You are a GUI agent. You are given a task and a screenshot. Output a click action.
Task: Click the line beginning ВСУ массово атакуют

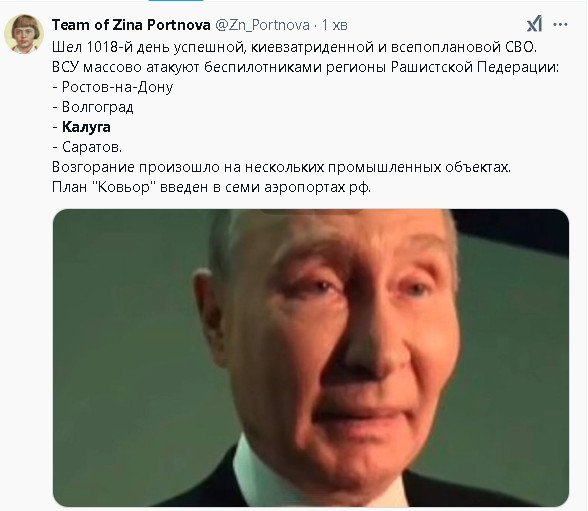pyautogui.click(x=305, y=67)
